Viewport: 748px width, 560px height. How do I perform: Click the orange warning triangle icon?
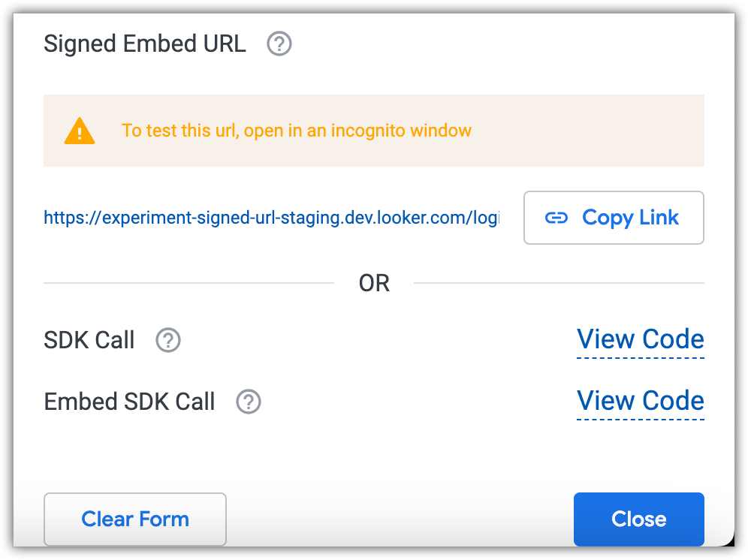[x=80, y=131]
